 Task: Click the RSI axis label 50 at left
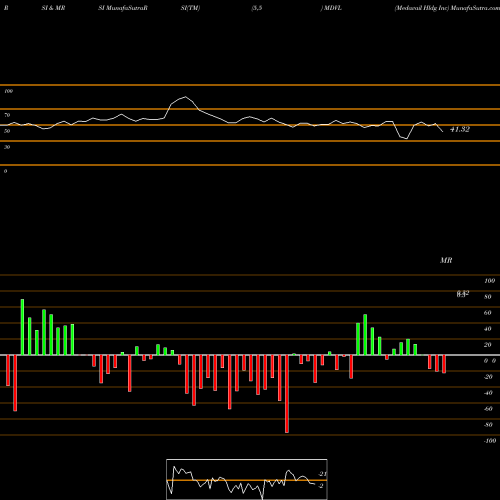coord(7,131)
